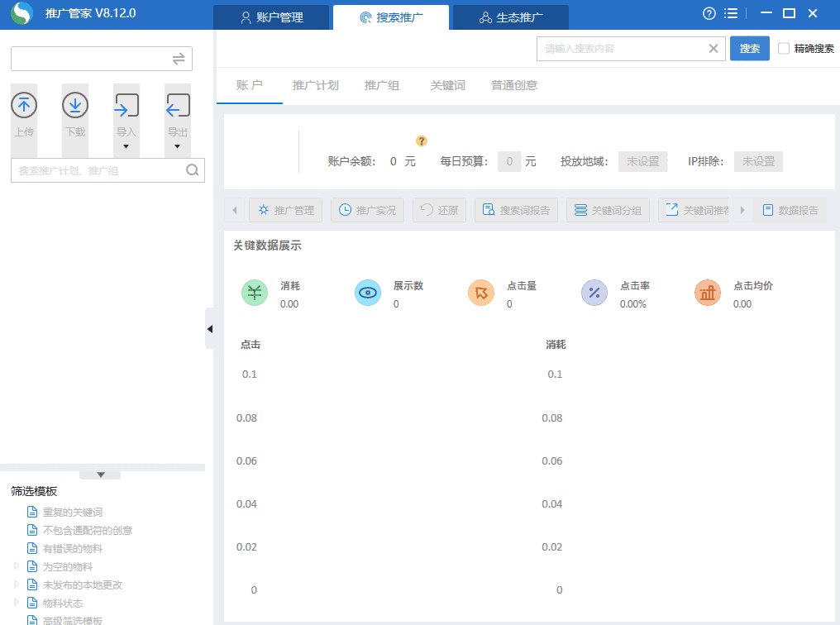This screenshot has height=625, width=840.
Task: Open the 导入 dropdown arrow
Action: (127, 146)
